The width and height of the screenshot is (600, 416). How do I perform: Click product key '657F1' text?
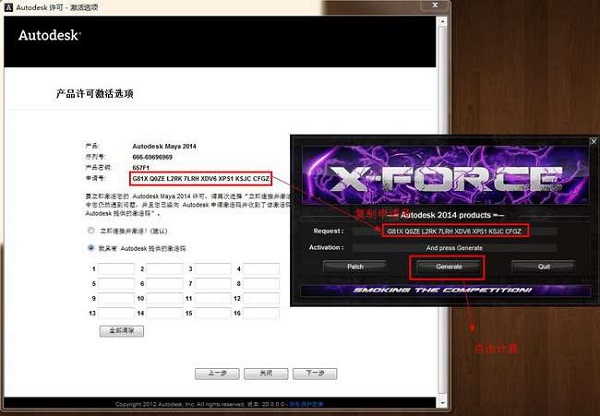coord(141,168)
